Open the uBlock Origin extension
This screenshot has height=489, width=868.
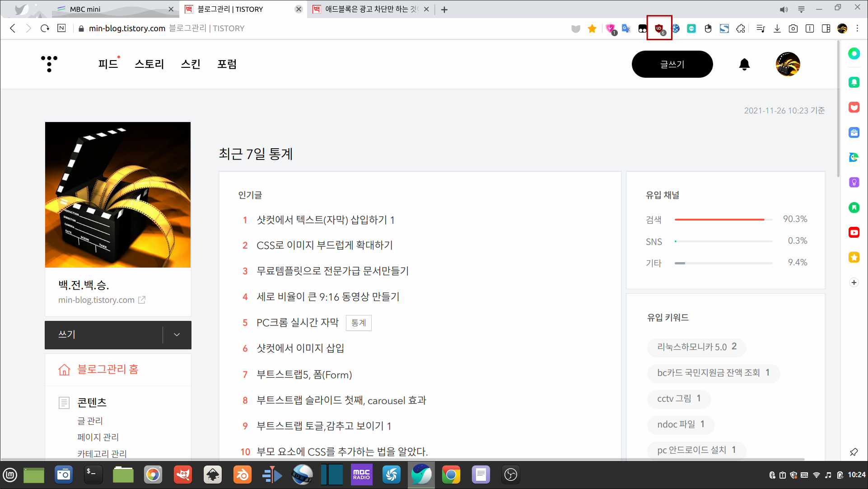659,28
